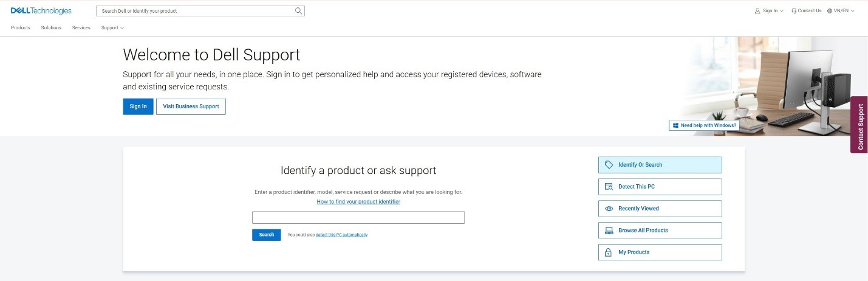Click the magnifier icon in top search bar
Viewport: 868px width, 281px height.
(x=298, y=10)
